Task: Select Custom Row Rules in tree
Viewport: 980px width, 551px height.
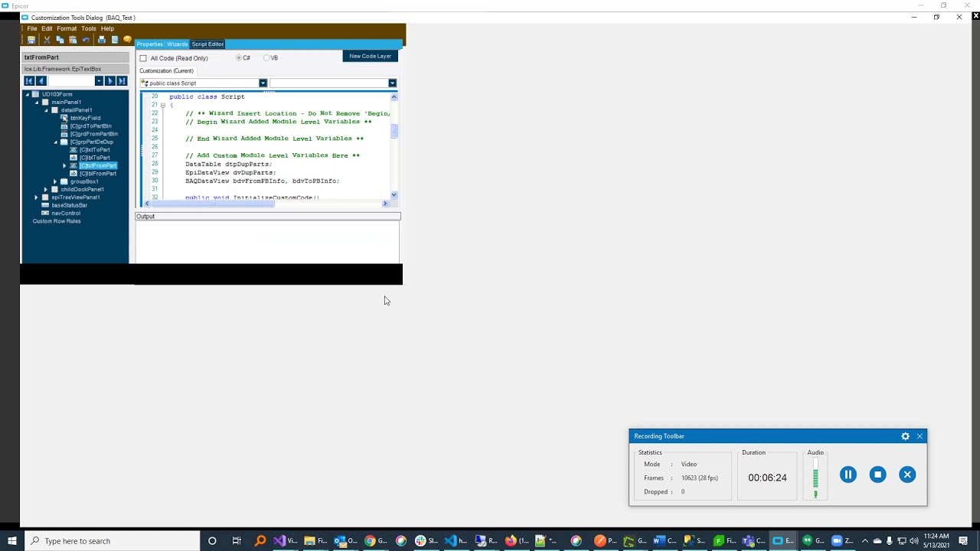Action: [x=57, y=221]
